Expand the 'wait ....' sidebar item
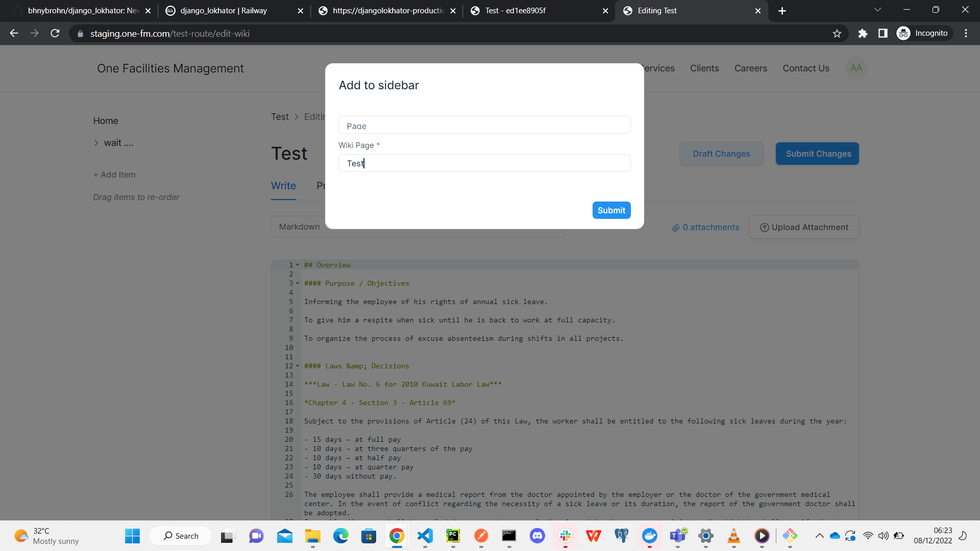The width and height of the screenshot is (980, 551). pos(96,143)
